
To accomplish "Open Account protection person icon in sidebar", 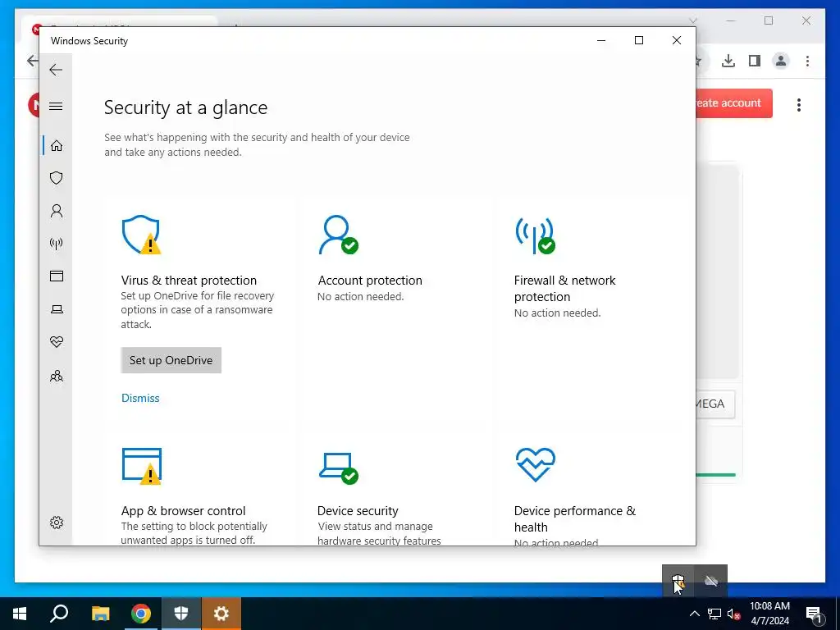I will click(x=57, y=211).
